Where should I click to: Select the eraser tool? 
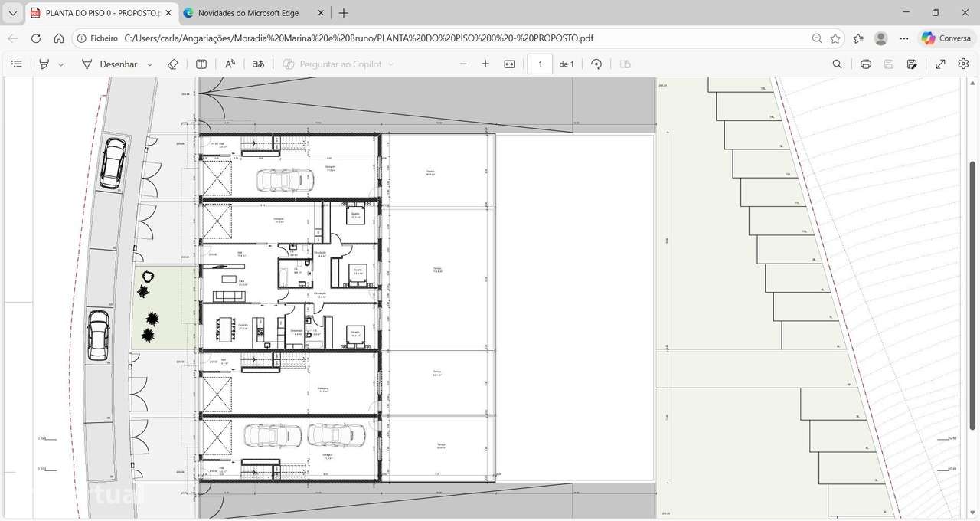(x=172, y=64)
